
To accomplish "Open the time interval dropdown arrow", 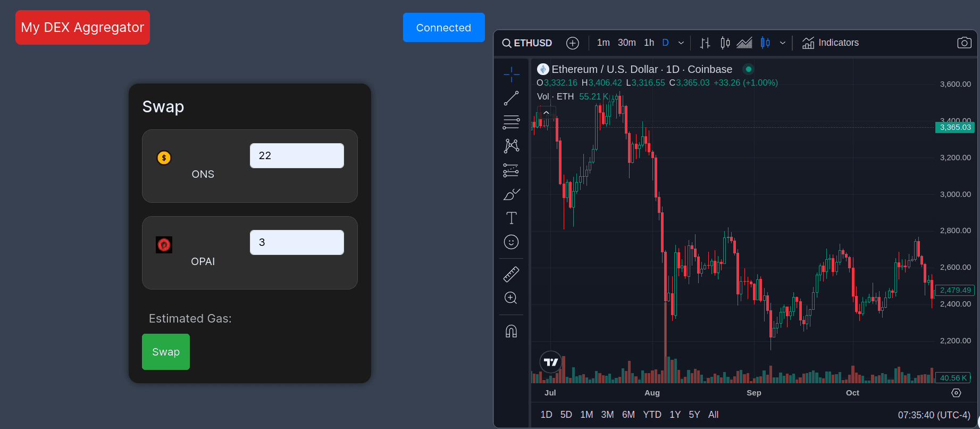I will coord(681,43).
